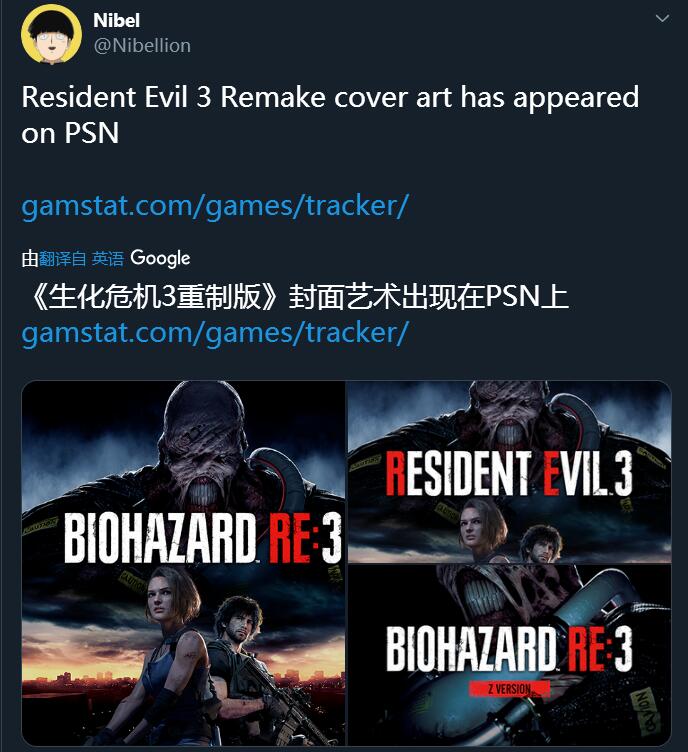
Task: Click the display name Nibel
Action: pyautogui.click(x=117, y=20)
